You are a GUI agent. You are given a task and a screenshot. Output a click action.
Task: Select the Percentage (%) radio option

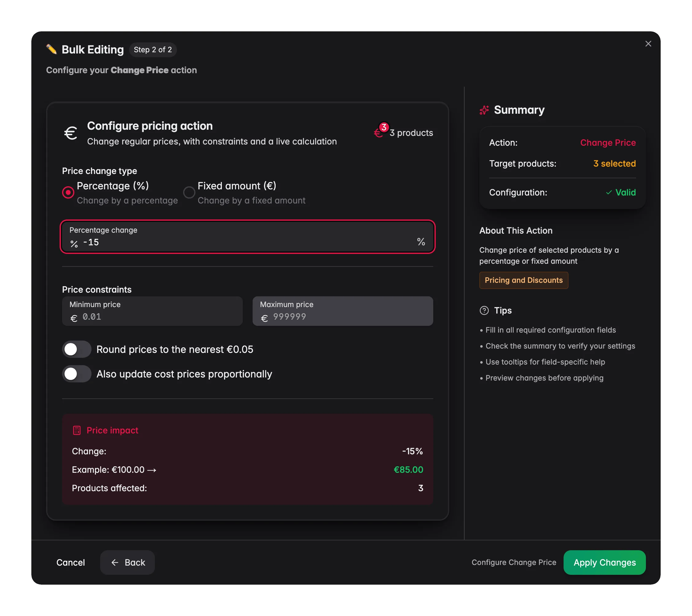(68, 193)
